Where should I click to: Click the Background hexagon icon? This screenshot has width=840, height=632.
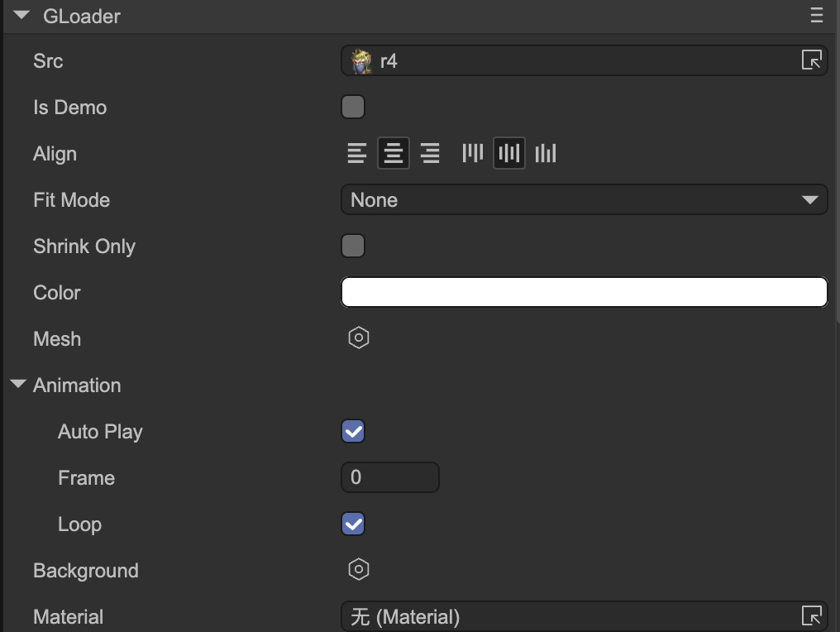click(x=358, y=569)
